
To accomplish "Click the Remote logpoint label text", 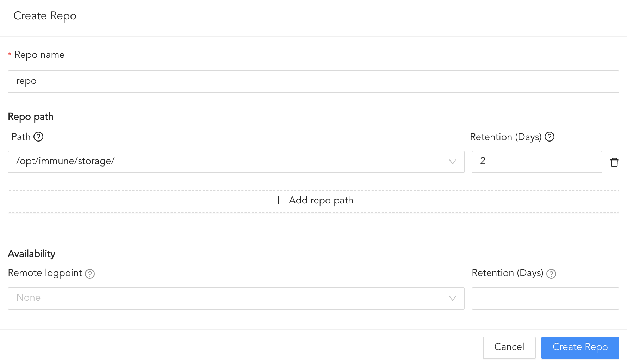I will click(45, 273).
